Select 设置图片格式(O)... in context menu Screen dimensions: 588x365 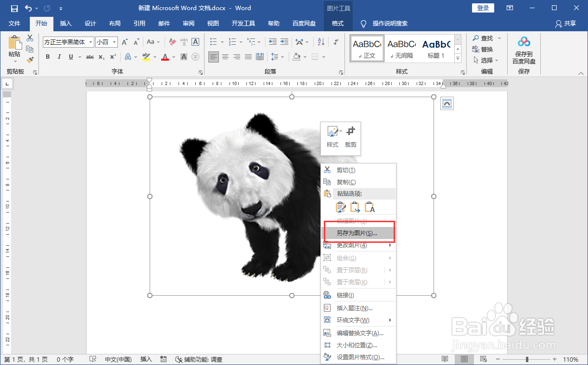(x=358, y=357)
